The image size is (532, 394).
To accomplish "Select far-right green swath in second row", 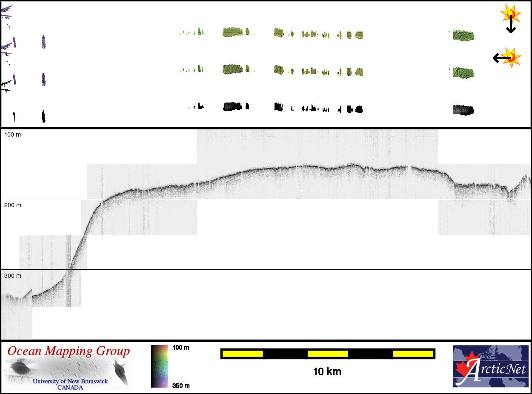I will coord(463,73).
